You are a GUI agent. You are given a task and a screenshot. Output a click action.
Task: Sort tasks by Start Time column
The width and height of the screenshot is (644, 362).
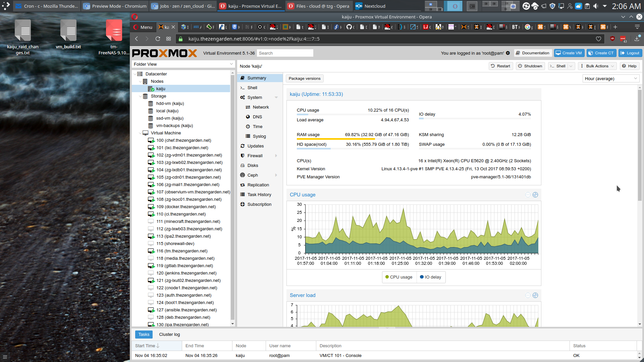coord(157,346)
